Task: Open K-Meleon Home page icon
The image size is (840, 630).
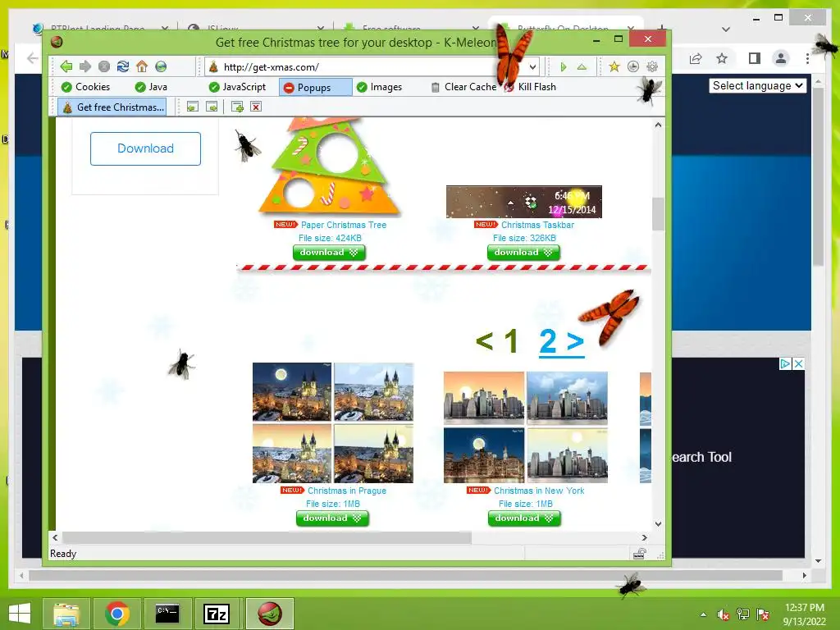Action: (x=142, y=66)
